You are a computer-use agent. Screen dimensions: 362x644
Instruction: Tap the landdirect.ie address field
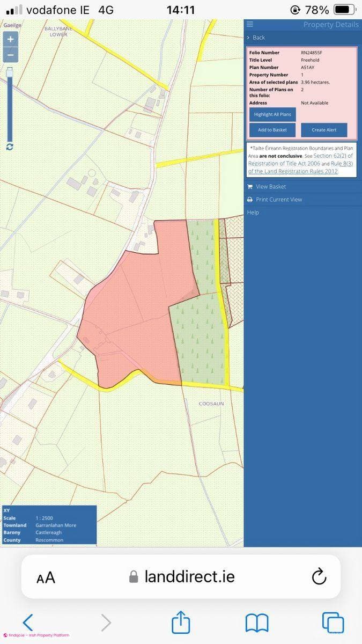pos(181,577)
